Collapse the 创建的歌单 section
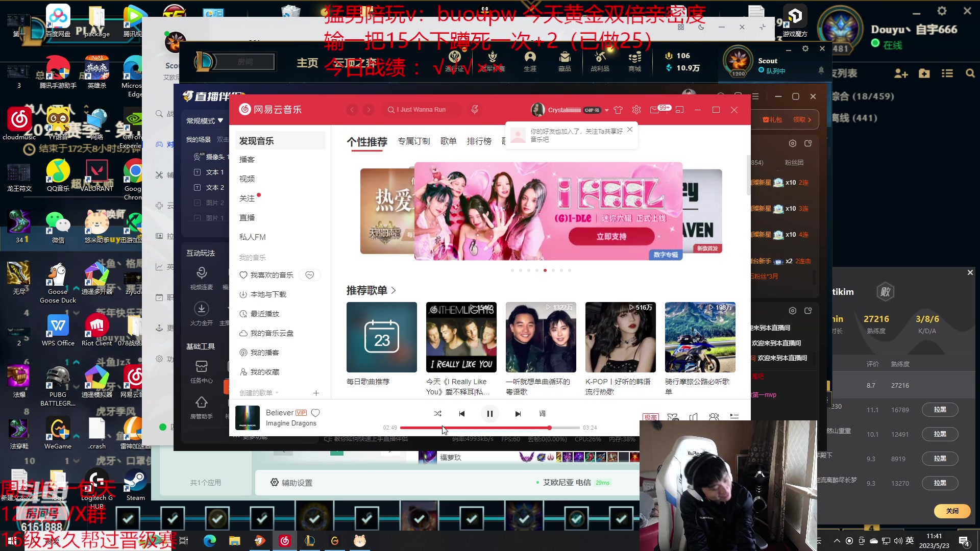This screenshot has width=980, height=551. (259, 393)
